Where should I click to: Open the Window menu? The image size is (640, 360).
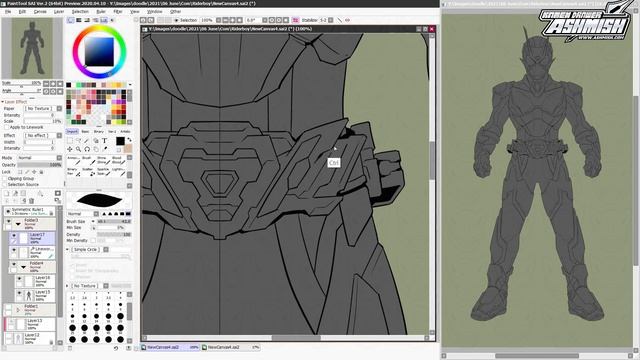point(154,11)
